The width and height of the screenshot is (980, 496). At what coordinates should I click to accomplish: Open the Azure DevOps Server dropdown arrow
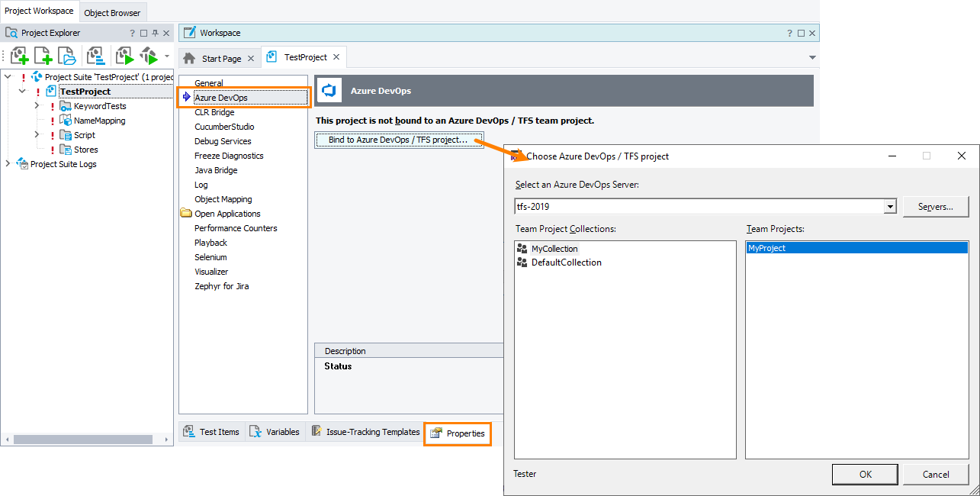pyautogui.click(x=889, y=207)
